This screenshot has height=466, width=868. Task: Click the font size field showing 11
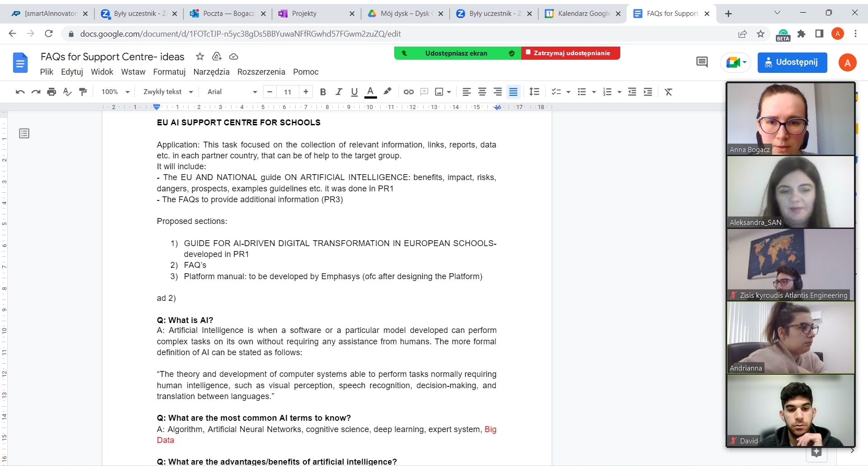tap(288, 92)
